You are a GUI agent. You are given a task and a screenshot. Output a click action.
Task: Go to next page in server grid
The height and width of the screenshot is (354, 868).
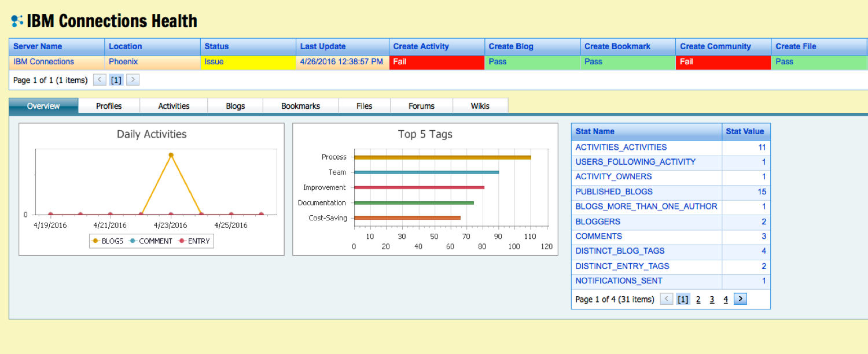[x=133, y=80]
